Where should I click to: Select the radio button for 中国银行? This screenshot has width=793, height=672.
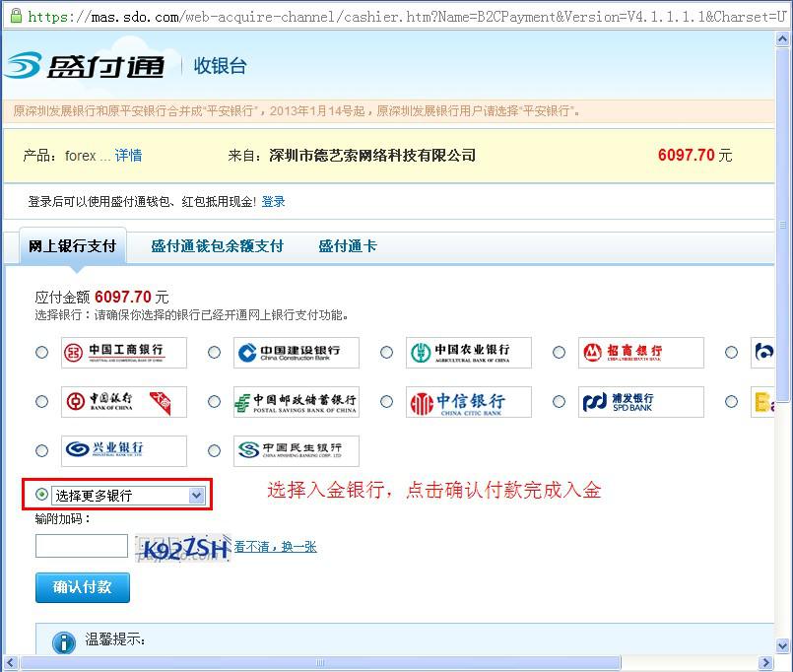coord(42,402)
